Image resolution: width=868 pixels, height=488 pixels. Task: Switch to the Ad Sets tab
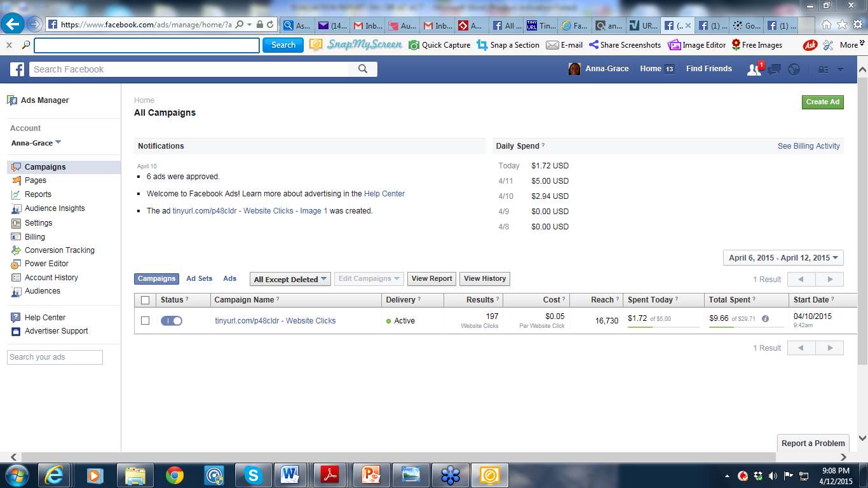click(200, 279)
